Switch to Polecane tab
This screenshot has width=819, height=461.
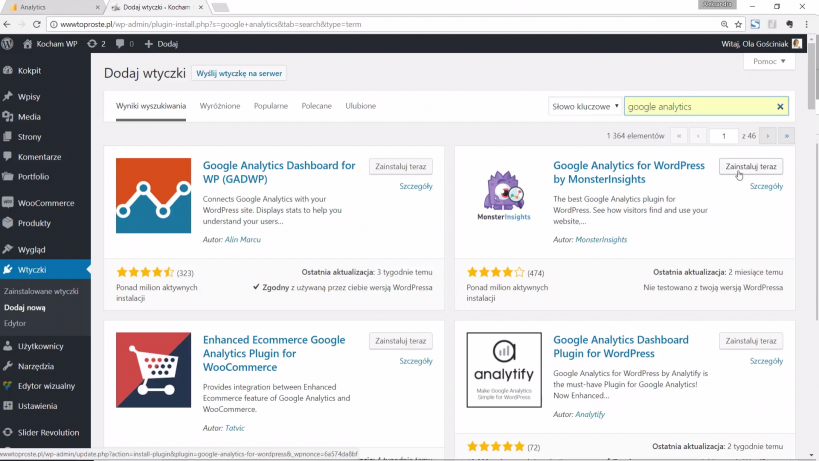(317, 106)
